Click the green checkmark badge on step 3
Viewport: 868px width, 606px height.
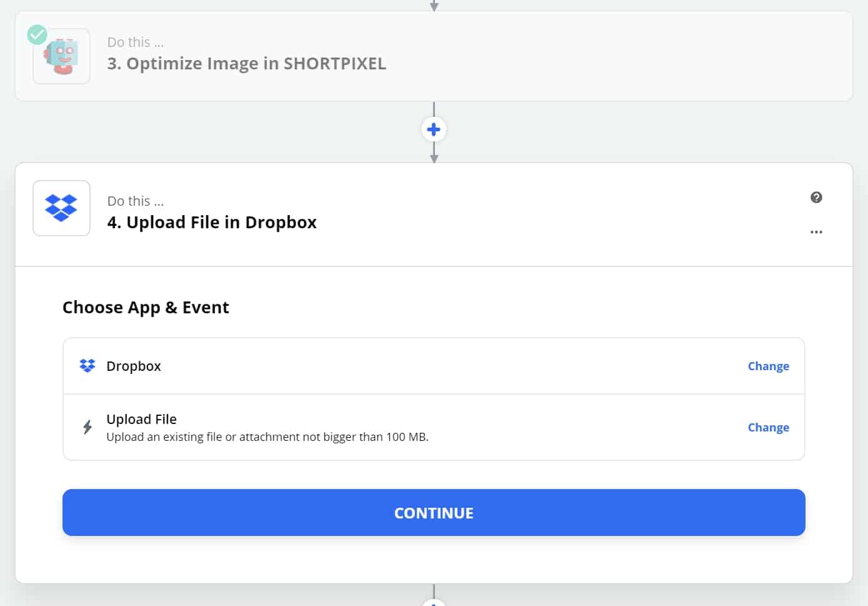coord(37,34)
